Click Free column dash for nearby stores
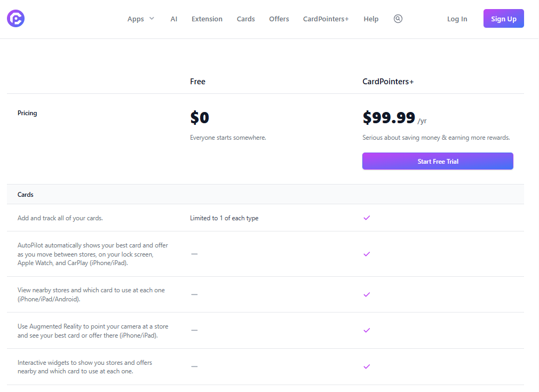The width and height of the screenshot is (539, 392). click(194, 294)
